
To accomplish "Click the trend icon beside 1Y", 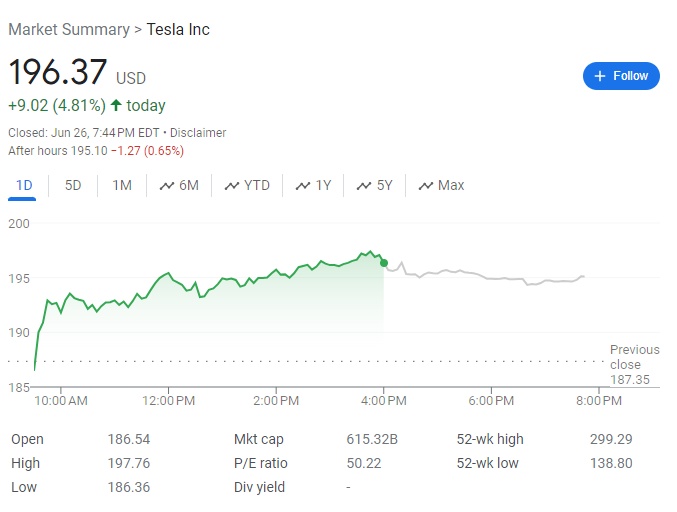I will (302, 185).
